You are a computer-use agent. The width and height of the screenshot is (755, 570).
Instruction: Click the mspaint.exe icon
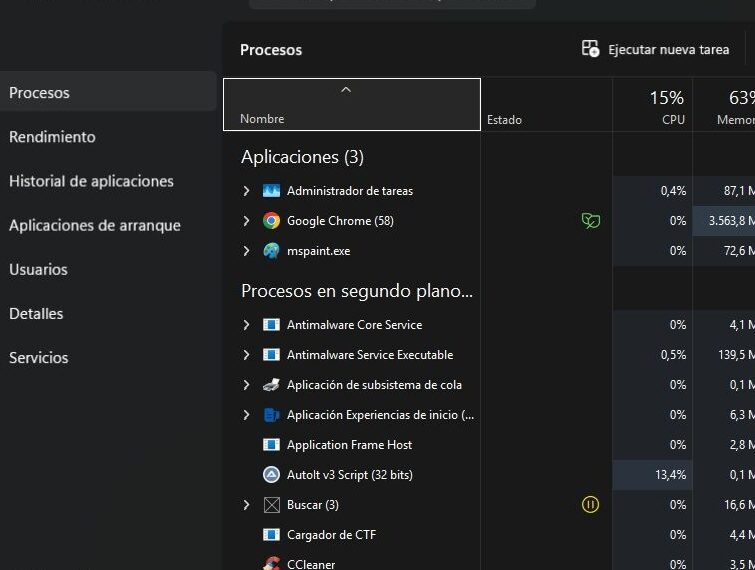(x=271, y=251)
